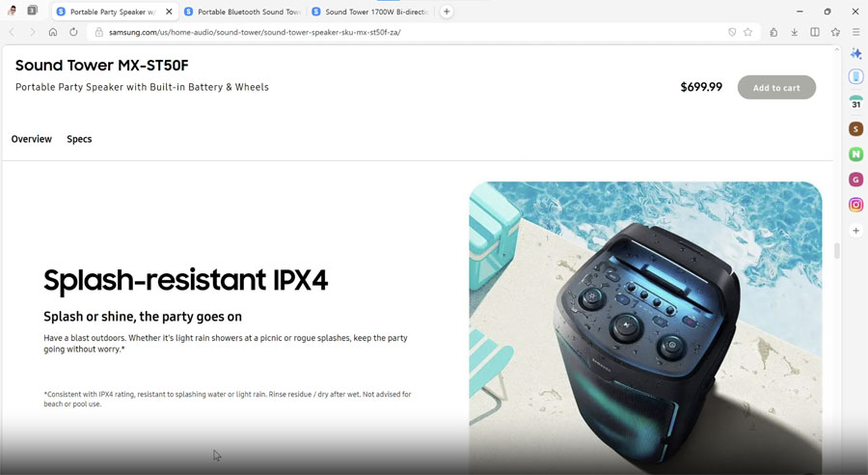This screenshot has height=475, width=868.
Task: Click 'Splash or shine, the party goes on'
Action: (x=143, y=317)
